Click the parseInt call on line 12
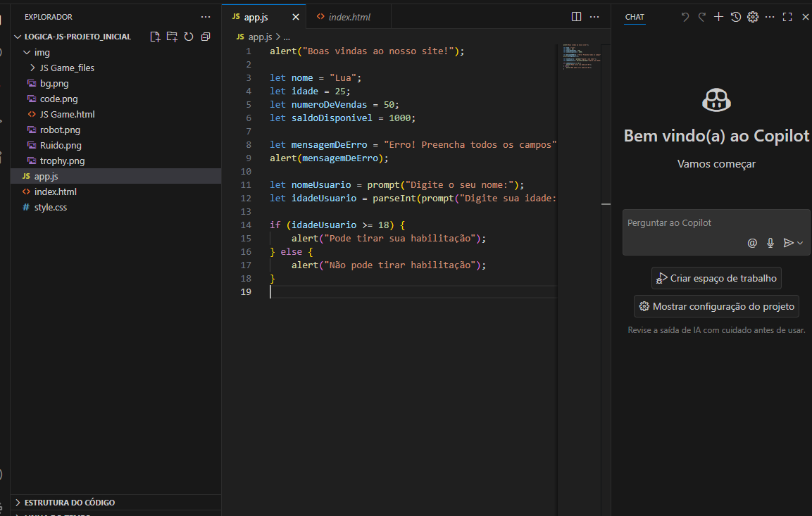Image resolution: width=812 pixels, height=516 pixels. click(394, 199)
